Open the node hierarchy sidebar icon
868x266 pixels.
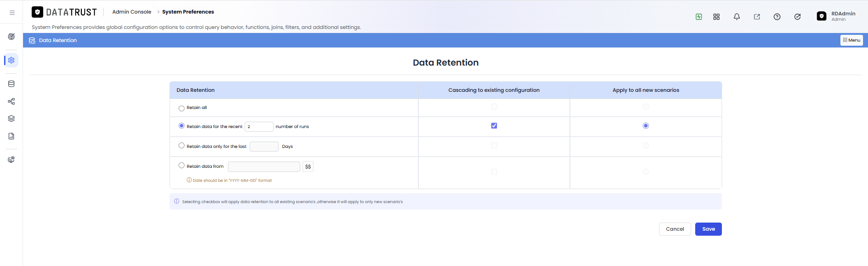point(11,101)
